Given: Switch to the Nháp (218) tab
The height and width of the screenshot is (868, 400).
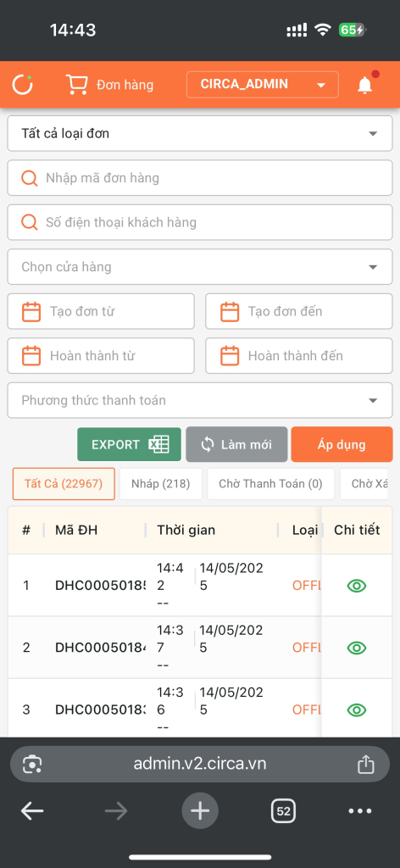Looking at the screenshot, I should point(160,484).
